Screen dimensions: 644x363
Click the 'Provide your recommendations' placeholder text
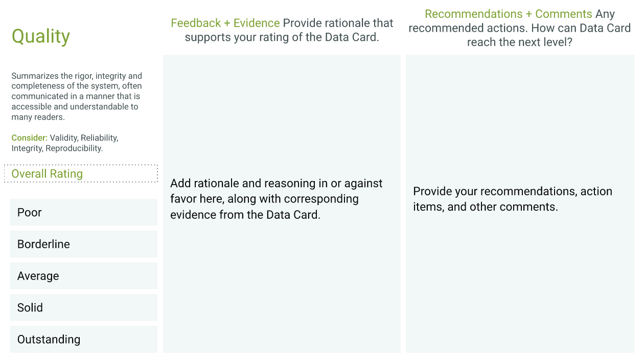512,192
